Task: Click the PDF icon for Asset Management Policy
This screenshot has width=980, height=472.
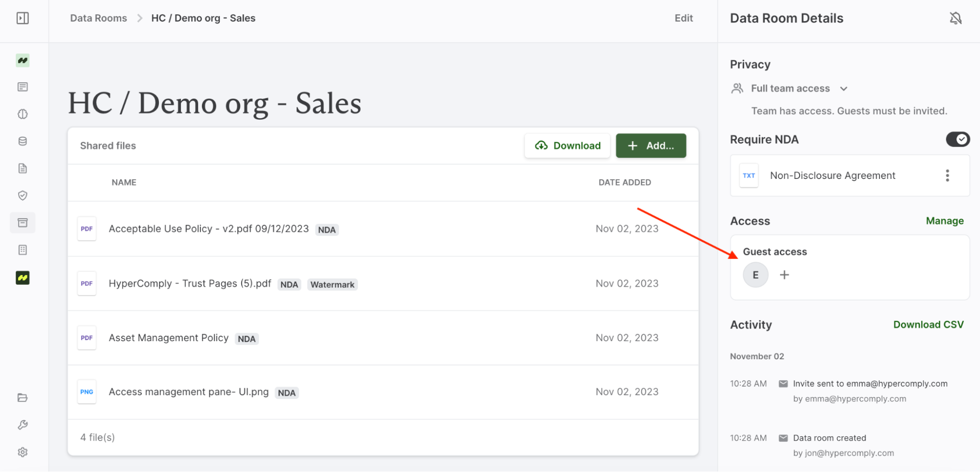Action: pyautogui.click(x=87, y=338)
